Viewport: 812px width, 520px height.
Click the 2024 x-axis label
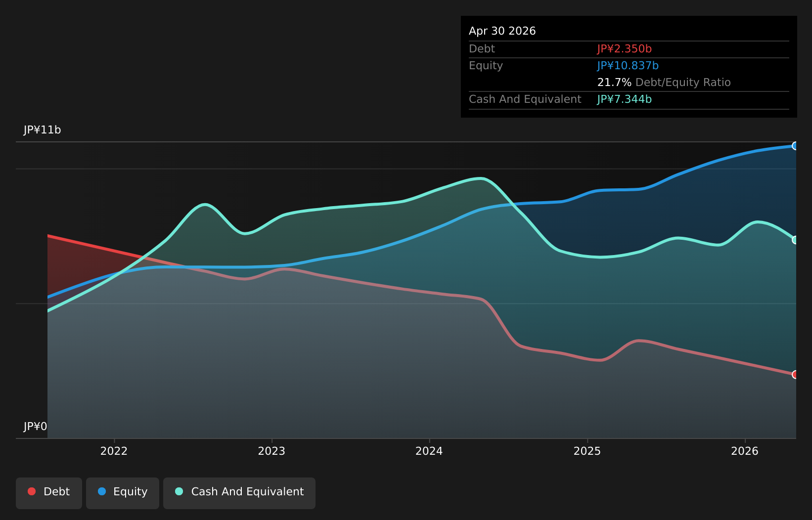click(429, 451)
